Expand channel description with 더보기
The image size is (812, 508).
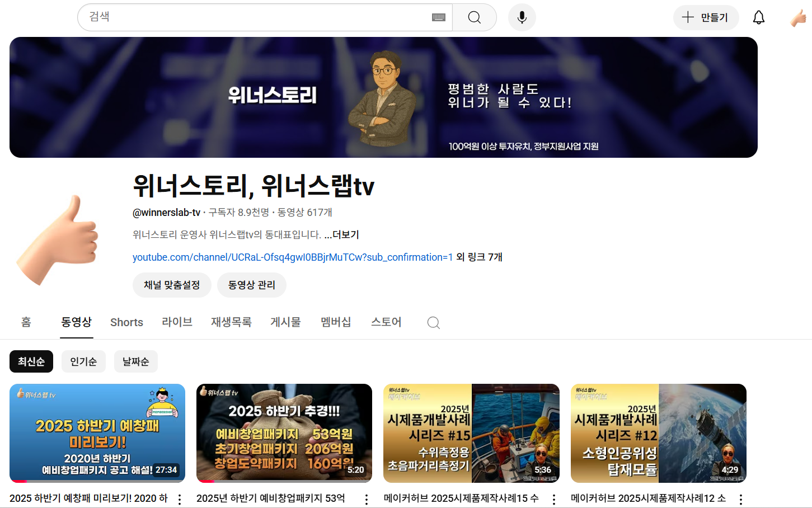click(x=342, y=235)
